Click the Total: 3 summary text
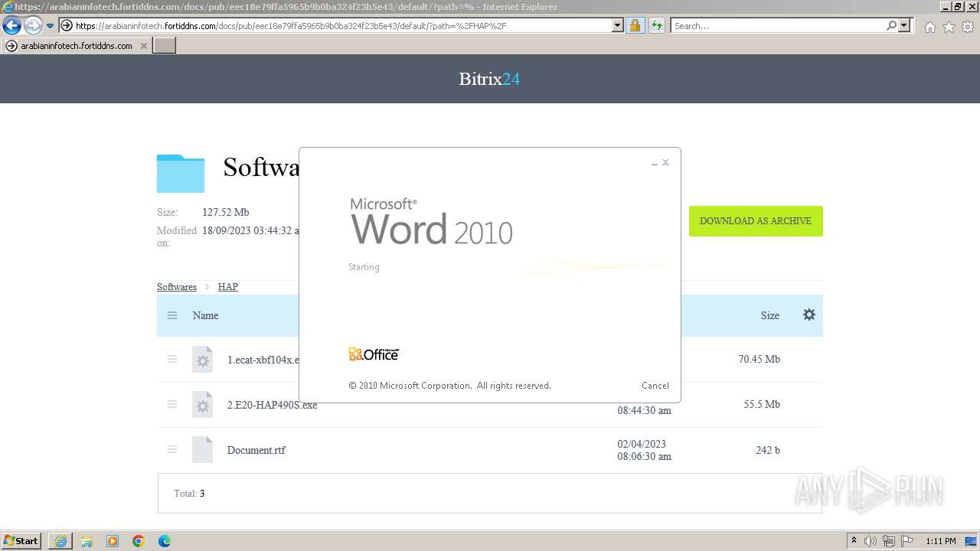The width and height of the screenshot is (980, 551). [189, 494]
